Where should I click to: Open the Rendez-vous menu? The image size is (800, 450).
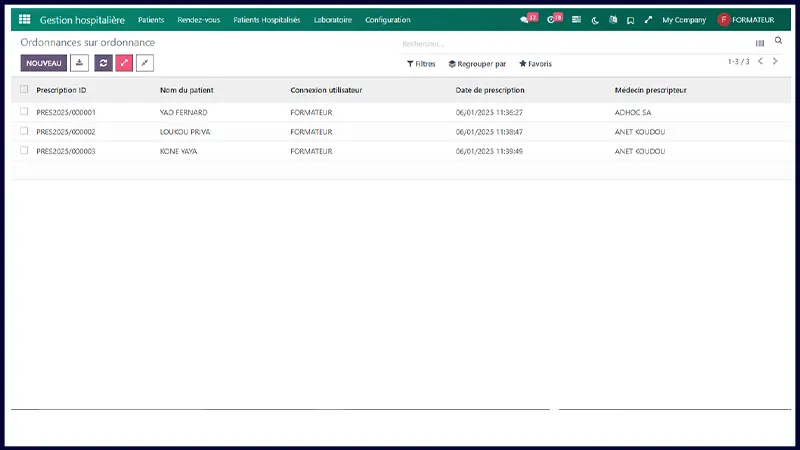coord(198,20)
